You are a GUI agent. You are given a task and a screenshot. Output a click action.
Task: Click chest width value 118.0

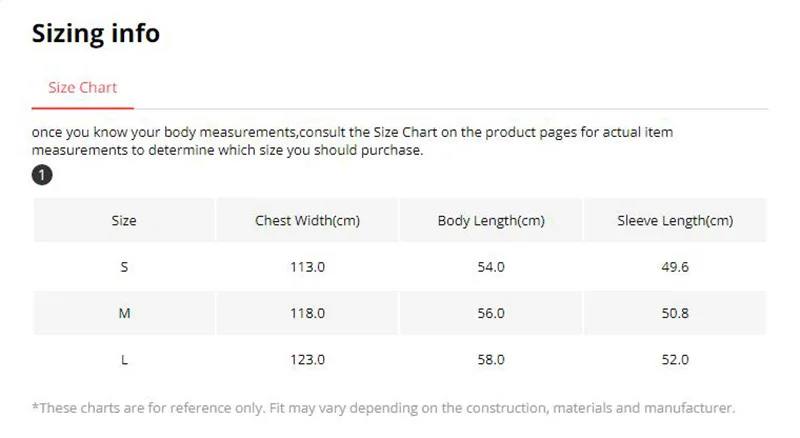tap(308, 313)
